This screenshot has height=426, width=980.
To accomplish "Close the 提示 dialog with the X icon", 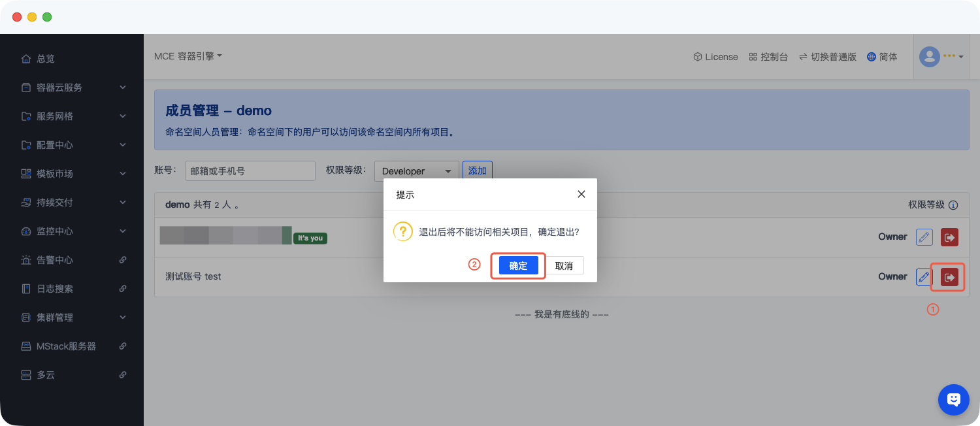I will click(581, 194).
